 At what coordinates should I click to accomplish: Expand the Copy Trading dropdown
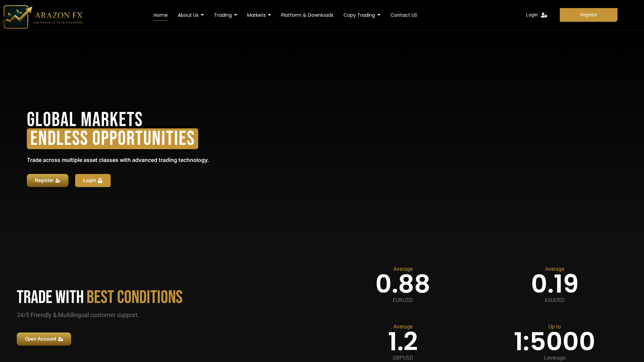pos(362,15)
